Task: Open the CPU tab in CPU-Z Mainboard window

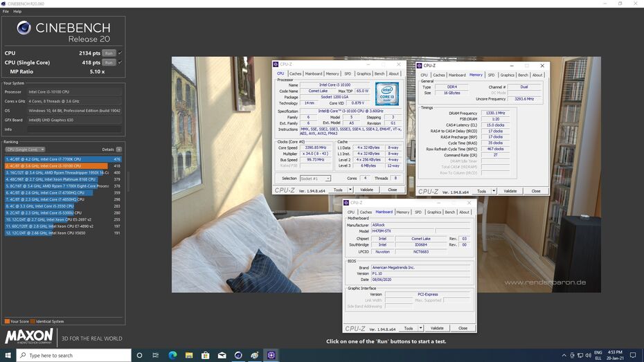Action: pos(351,212)
